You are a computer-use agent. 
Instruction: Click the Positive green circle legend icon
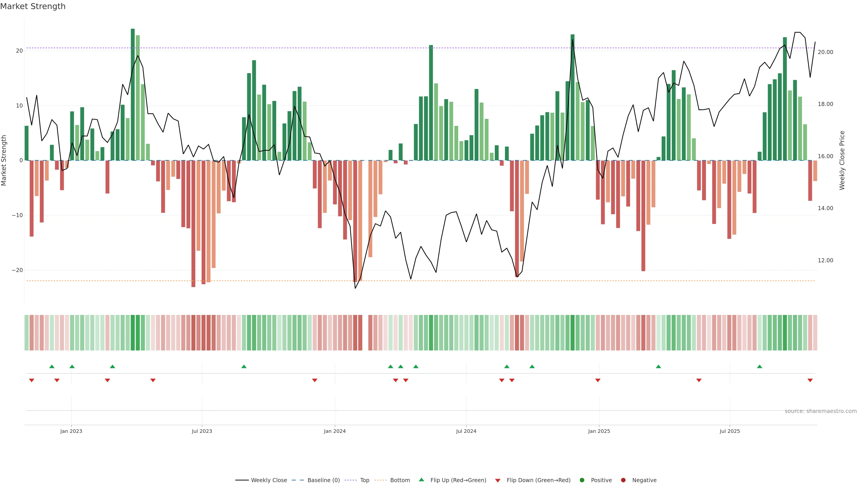(582, 480)
